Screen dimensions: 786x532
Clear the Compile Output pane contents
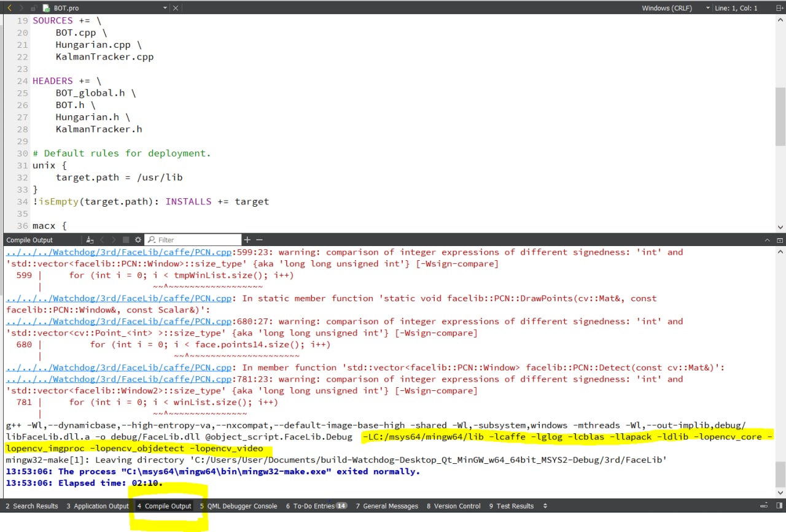tap(90, 240)
